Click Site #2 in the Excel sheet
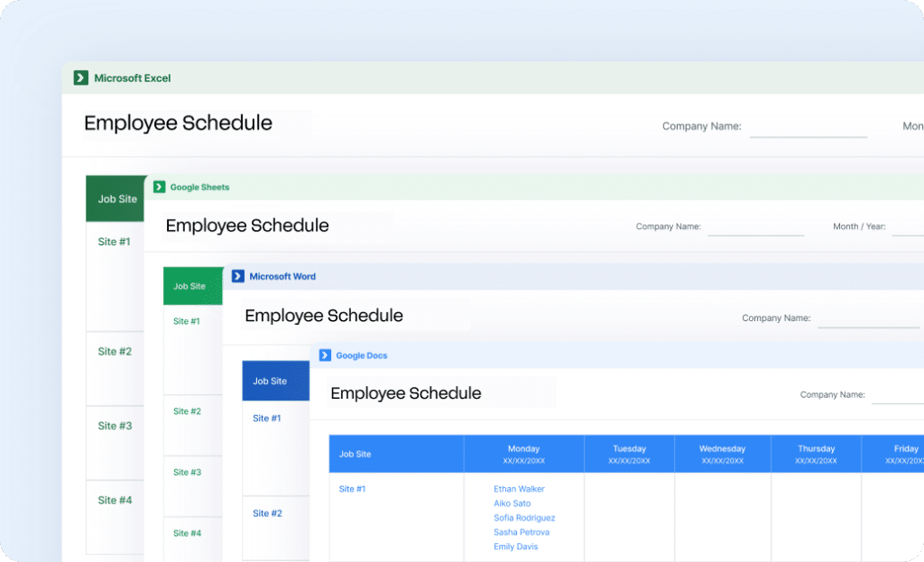The image size is (924, 562). click(x=115, y=351)
